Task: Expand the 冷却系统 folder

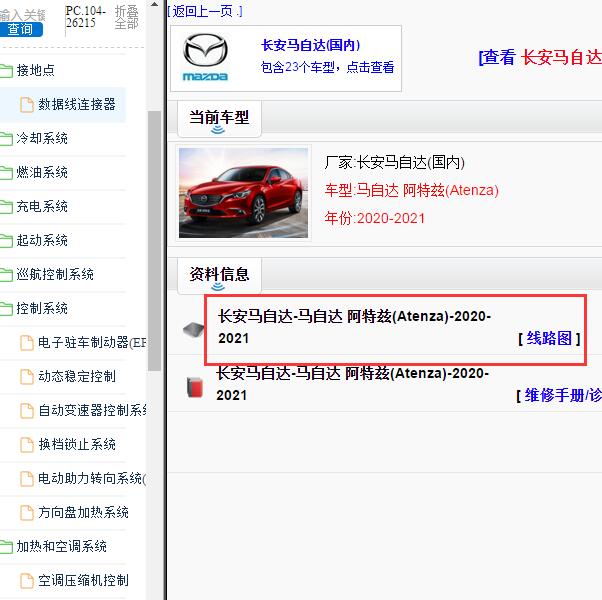Action: [x=42, y=138]
